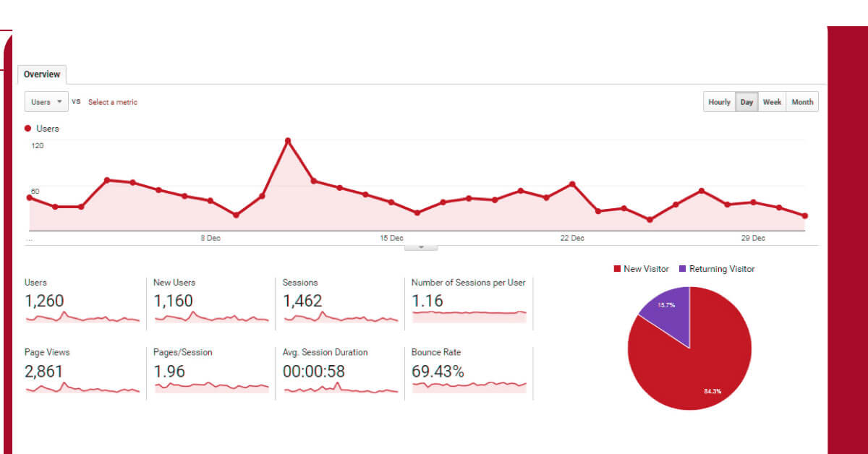Select the 15.7% purple pie slice
The width and height of the screenshot is (868, 454).
coord(669,309)
